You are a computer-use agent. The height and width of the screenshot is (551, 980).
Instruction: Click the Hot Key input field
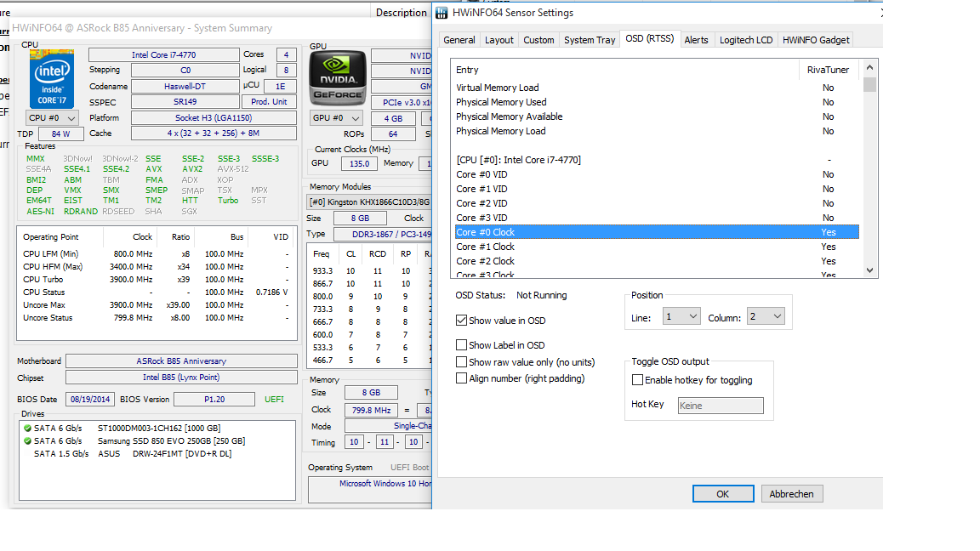click(721, 406)
